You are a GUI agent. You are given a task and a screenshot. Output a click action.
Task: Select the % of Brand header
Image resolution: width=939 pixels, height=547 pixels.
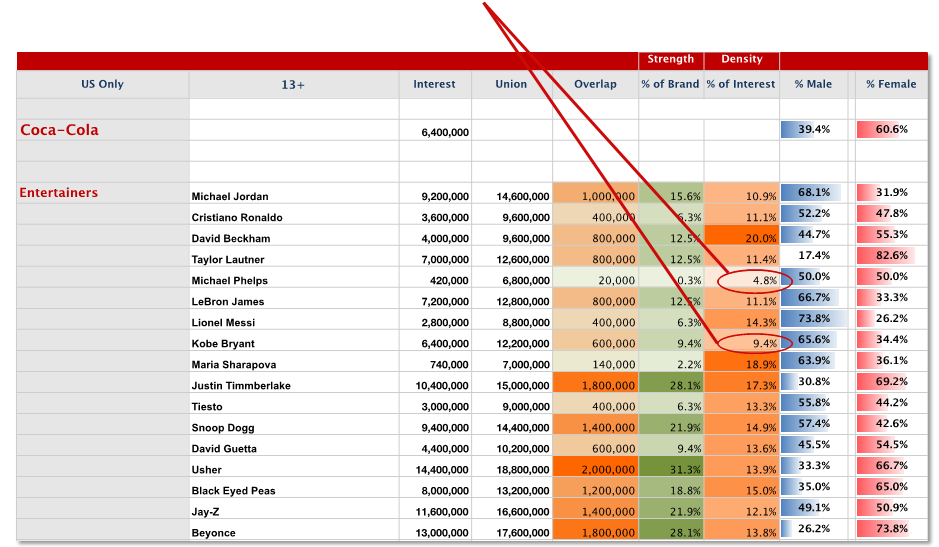(670, 84)
